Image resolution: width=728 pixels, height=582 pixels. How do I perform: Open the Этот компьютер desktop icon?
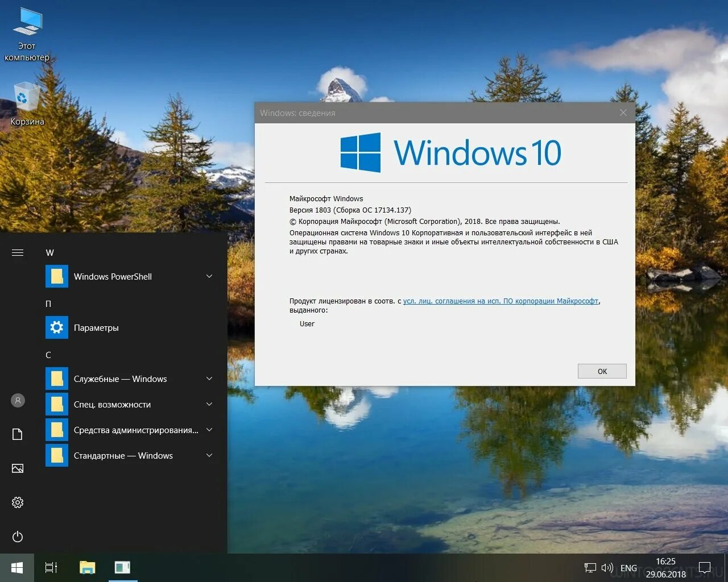(27, 34)
